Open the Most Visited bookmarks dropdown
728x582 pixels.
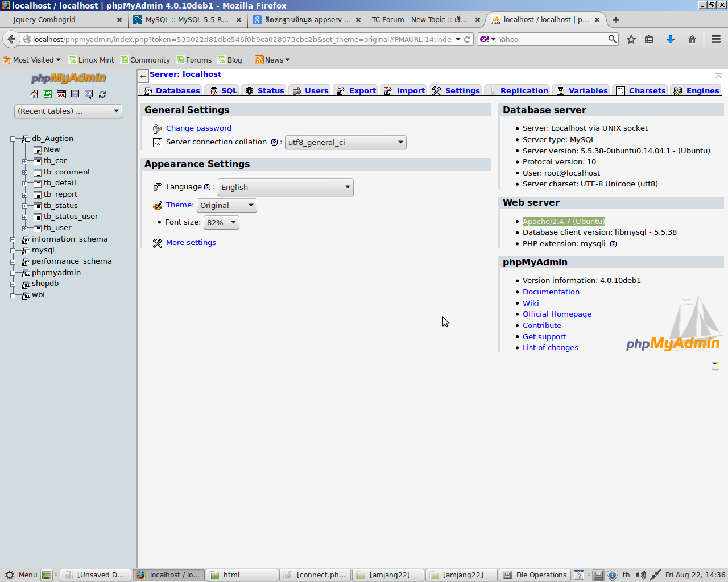(32, 60)
